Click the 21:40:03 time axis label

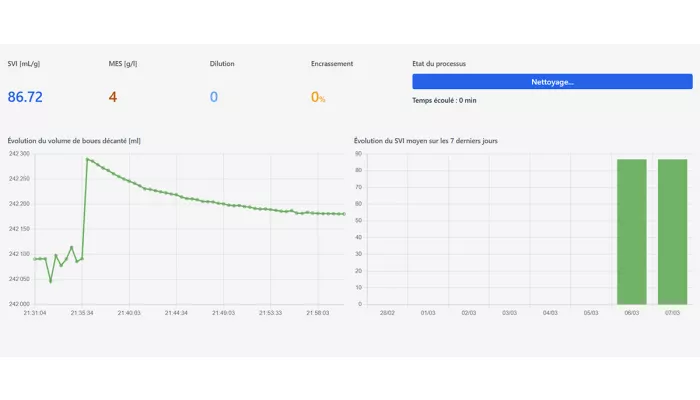click(129, 313)
